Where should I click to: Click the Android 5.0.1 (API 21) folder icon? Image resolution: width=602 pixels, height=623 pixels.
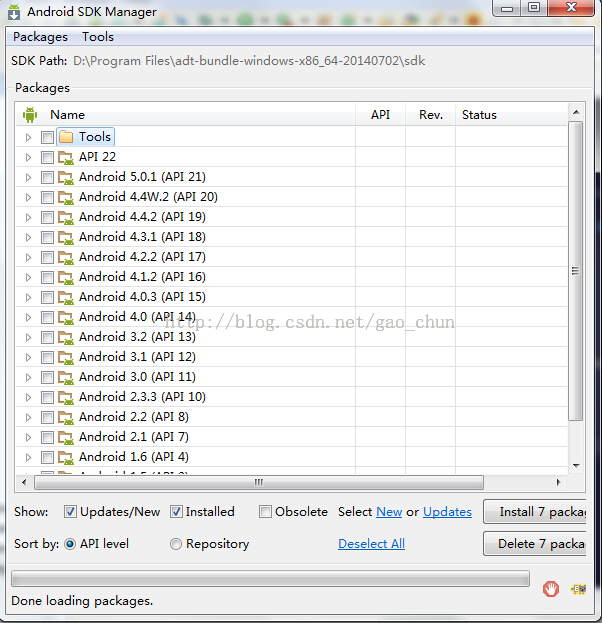(x=66, y=177)
